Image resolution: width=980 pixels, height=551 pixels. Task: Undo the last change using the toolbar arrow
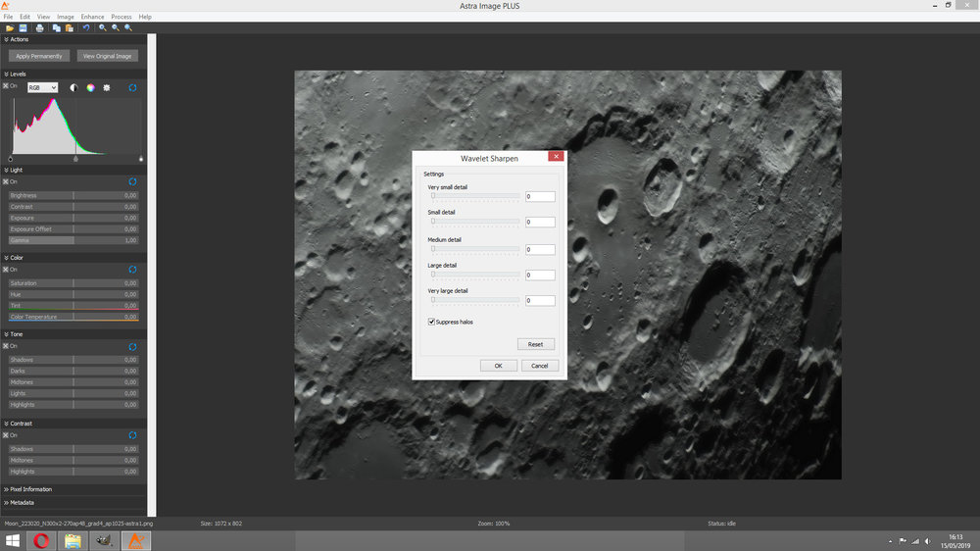[86, 28]
